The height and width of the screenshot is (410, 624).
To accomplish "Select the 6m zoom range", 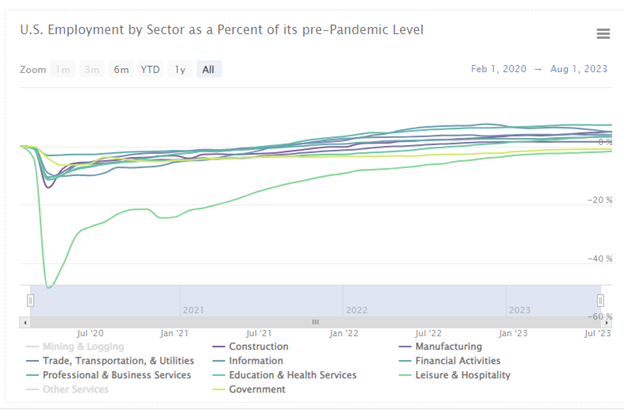I will pyautogui.click(x=121, y=69).
